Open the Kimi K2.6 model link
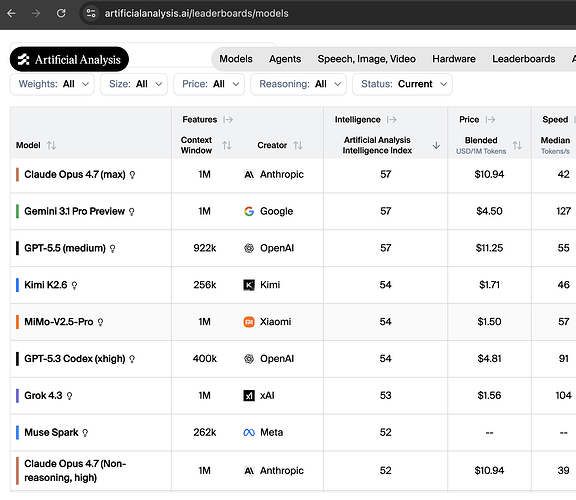This screenshot has width=576, height=500. tap(46, 285)
